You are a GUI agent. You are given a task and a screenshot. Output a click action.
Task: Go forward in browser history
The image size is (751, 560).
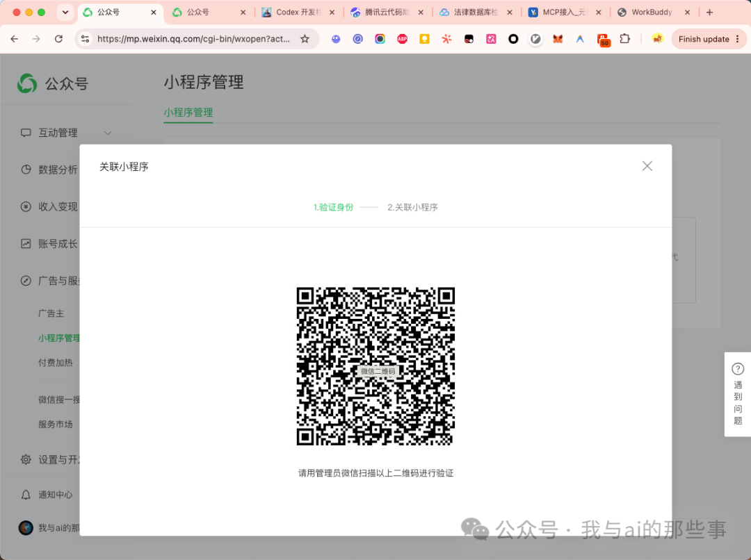(36, 39)
